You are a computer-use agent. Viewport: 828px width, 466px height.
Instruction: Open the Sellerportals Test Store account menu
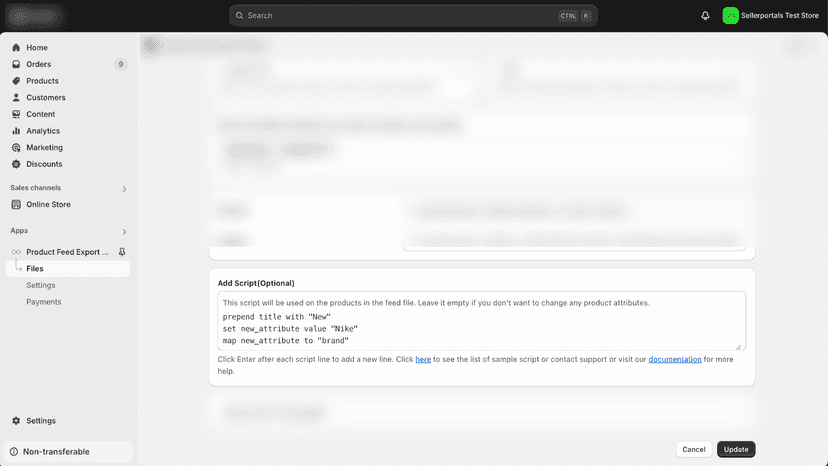[x=770, y=16]
